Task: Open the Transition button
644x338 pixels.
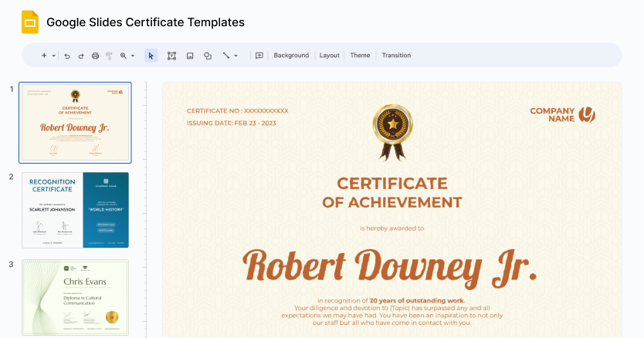Action: click(396, 56)
